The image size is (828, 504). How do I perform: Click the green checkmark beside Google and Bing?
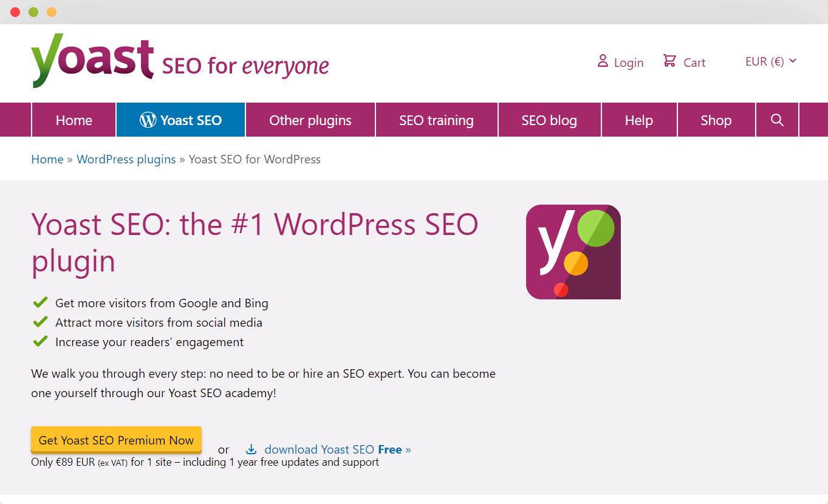pos(40,302)
